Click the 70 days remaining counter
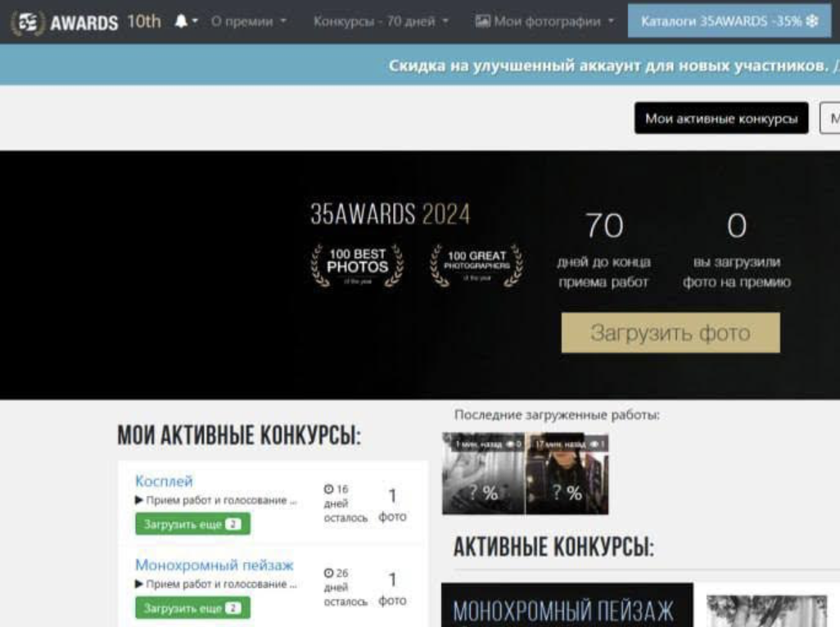 coord(603,249)
